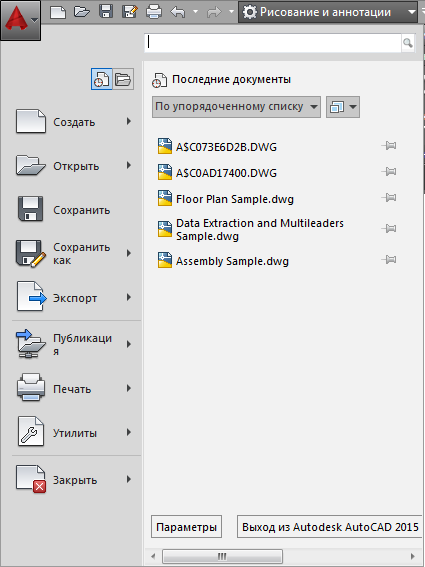Toggle the Open Documents view button
This screenshot has width=425, height=567.
[x=123, y=79]
